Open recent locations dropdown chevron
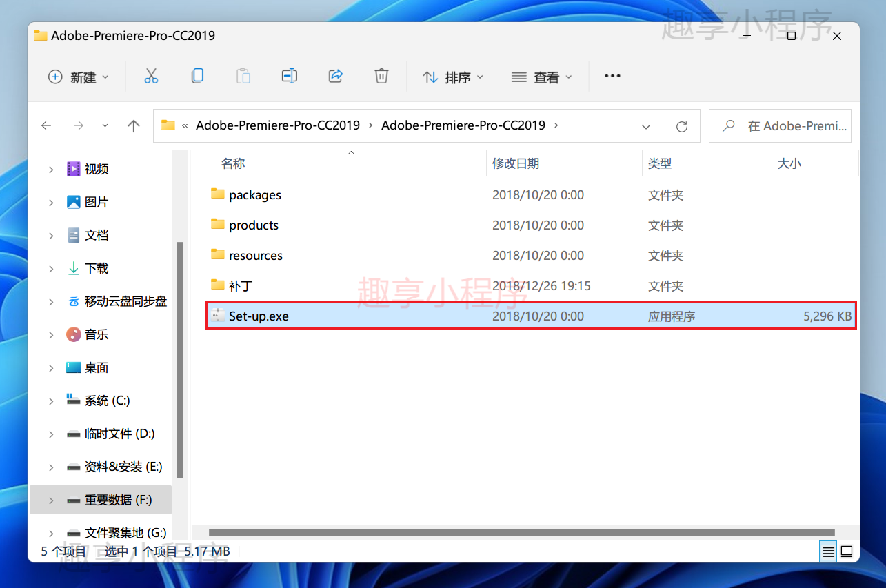The height and width of the screenshot is (588, 886). 105,125
